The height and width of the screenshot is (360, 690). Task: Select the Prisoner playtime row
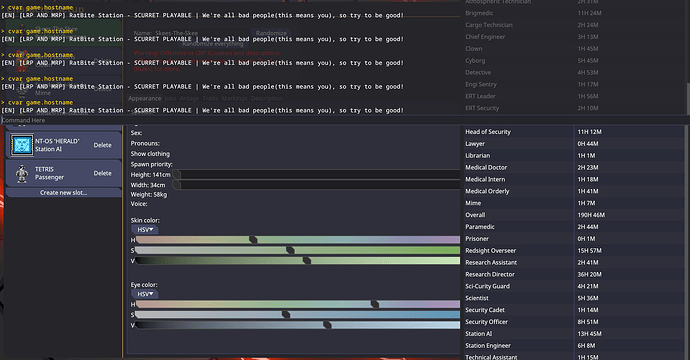click(x=574, y=239)
